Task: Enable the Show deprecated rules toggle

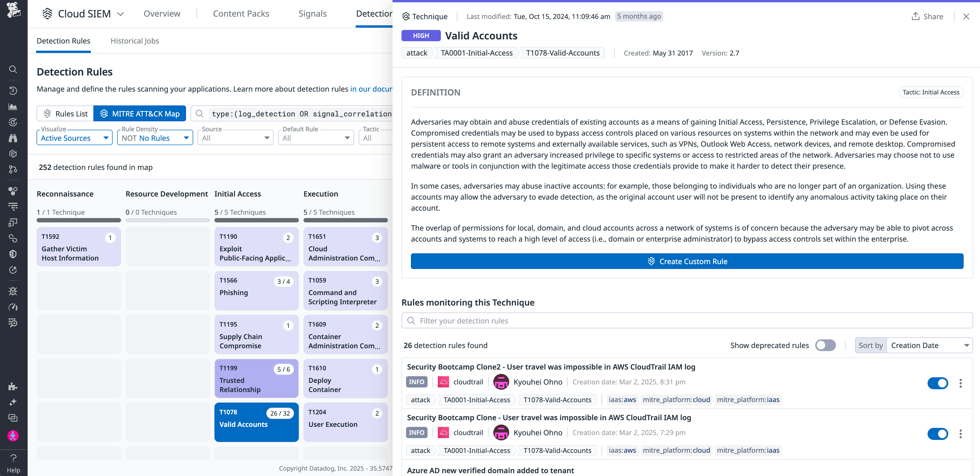Action: tap(825, 345)
